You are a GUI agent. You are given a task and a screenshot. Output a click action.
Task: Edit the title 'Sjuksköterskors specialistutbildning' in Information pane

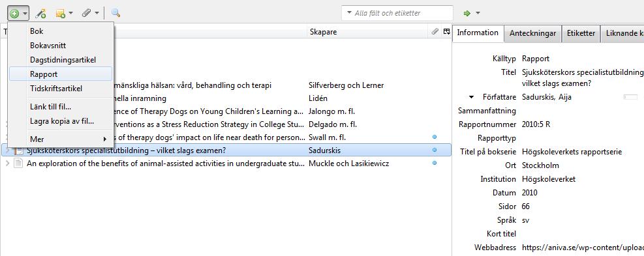(583, 78)
